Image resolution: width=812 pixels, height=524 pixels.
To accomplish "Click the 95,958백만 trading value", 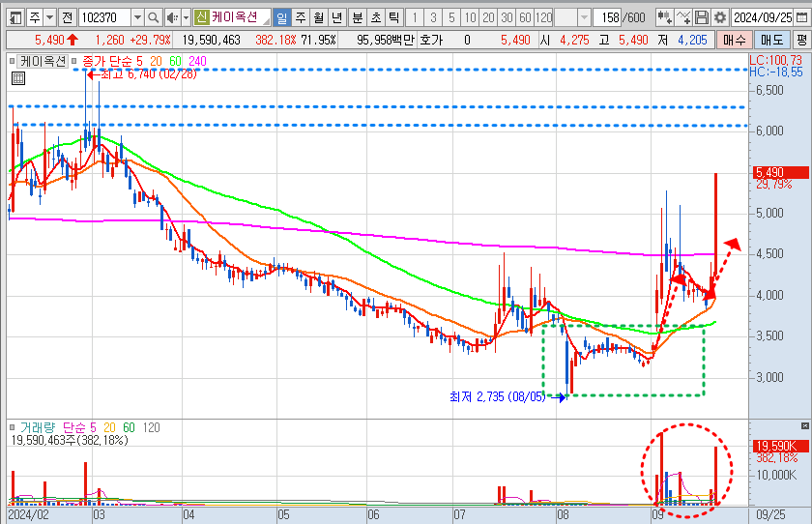I will (x=386, y=40).
